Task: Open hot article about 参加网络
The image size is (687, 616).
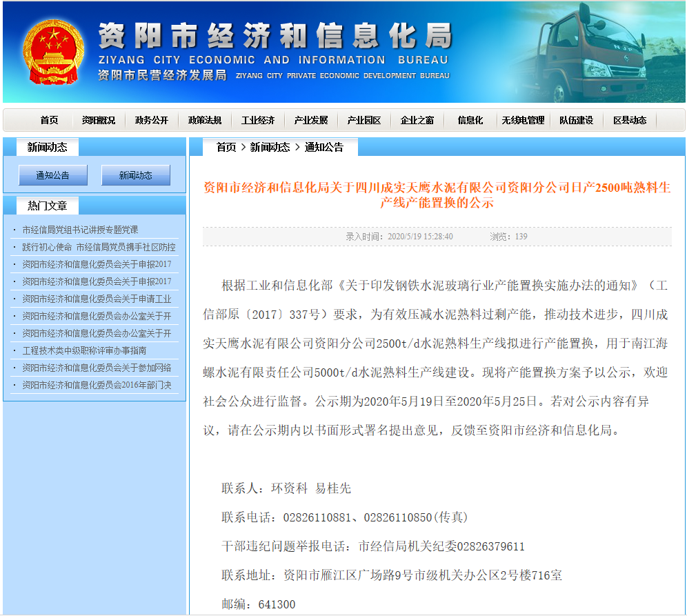Action: tap(97, 368)
